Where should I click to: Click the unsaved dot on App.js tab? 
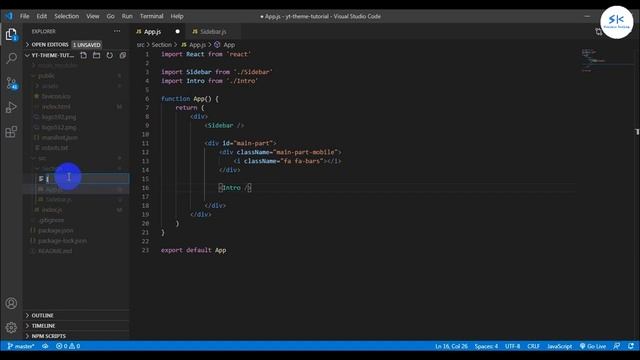coord(178,31)
